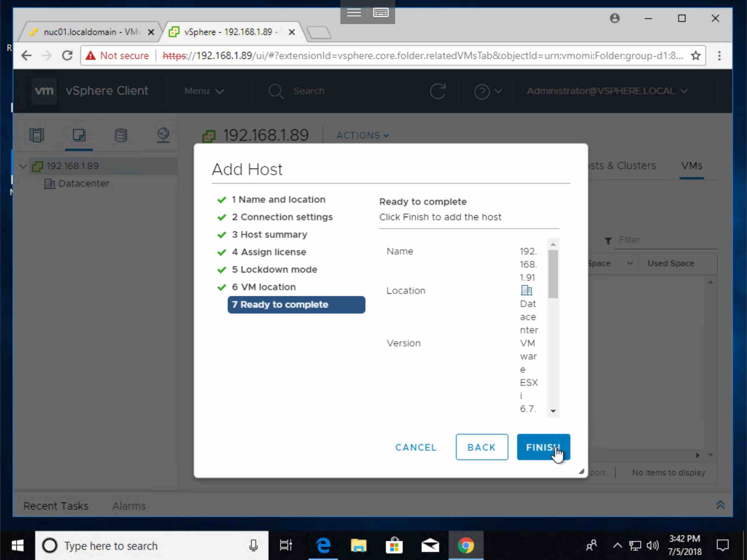Go to step 1 Name and location
The width and height of the screenshot is (747, 560).
[278, 200]
